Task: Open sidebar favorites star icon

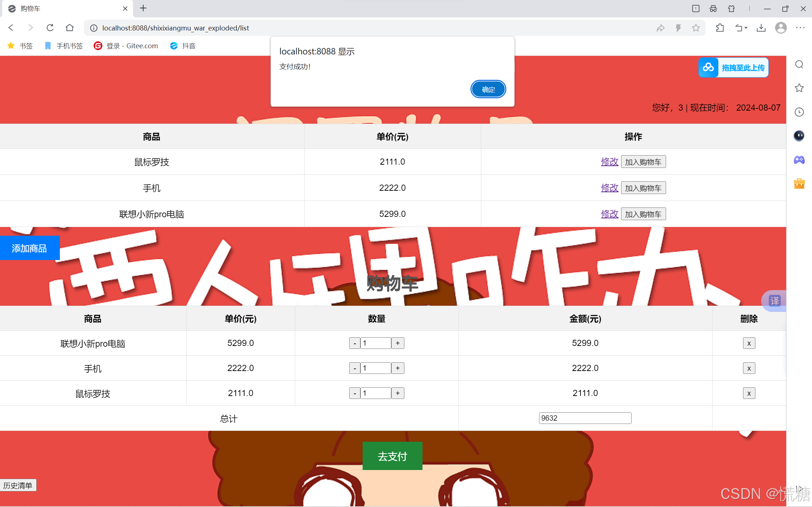Action: click(799, 88)
